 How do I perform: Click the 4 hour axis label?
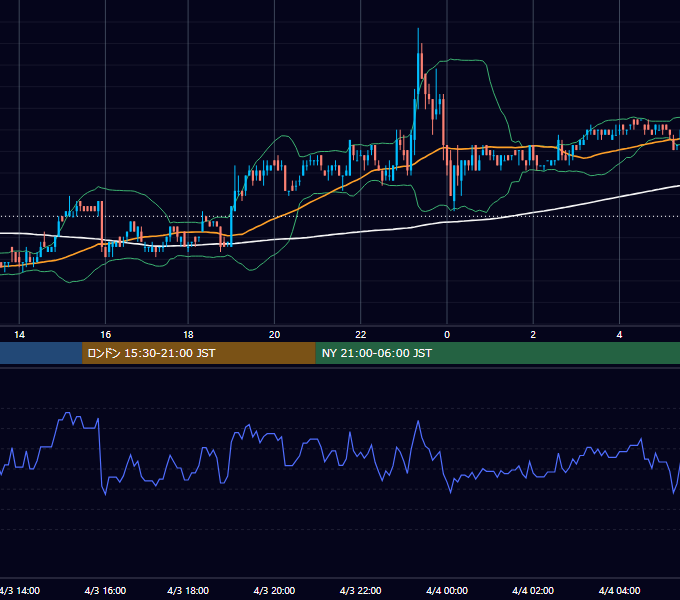619,335
